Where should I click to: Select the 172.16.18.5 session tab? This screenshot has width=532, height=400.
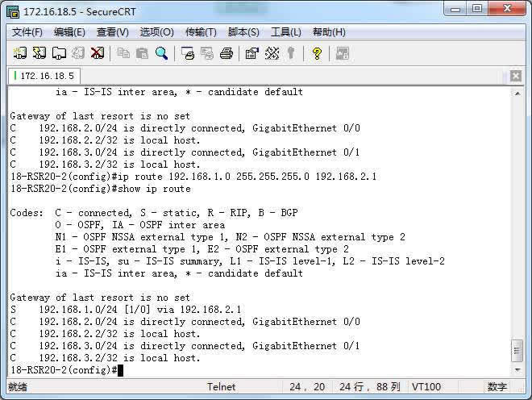pos(46,76)
